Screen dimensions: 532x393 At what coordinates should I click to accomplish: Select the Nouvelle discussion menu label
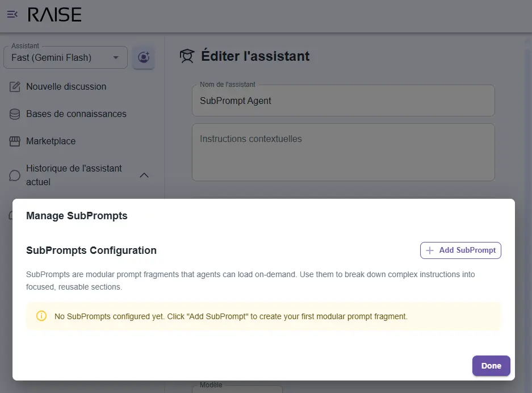click(66, 87)
